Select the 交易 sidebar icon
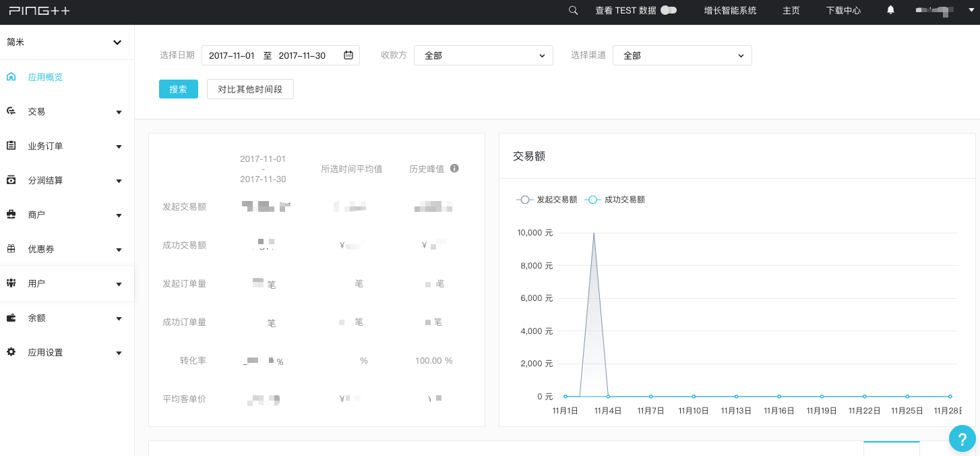This screenshot has height=456, width=980. coord(11,111)
